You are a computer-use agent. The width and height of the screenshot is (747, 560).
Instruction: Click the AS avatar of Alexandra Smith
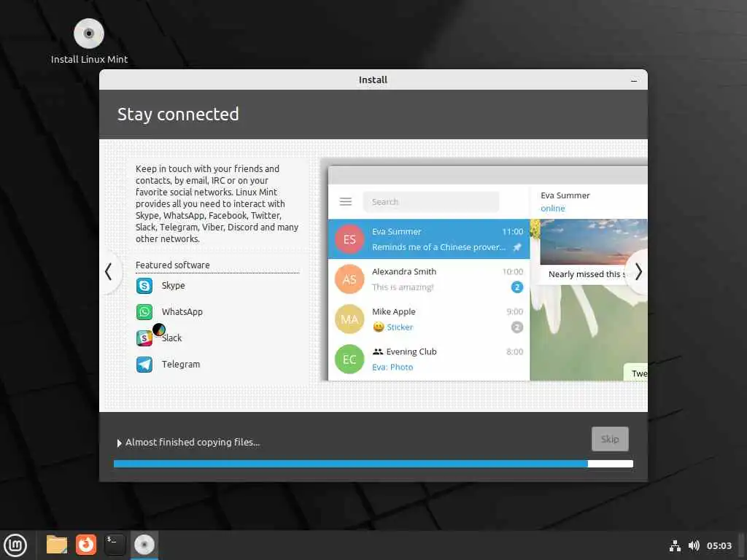[x=349, y=279]
